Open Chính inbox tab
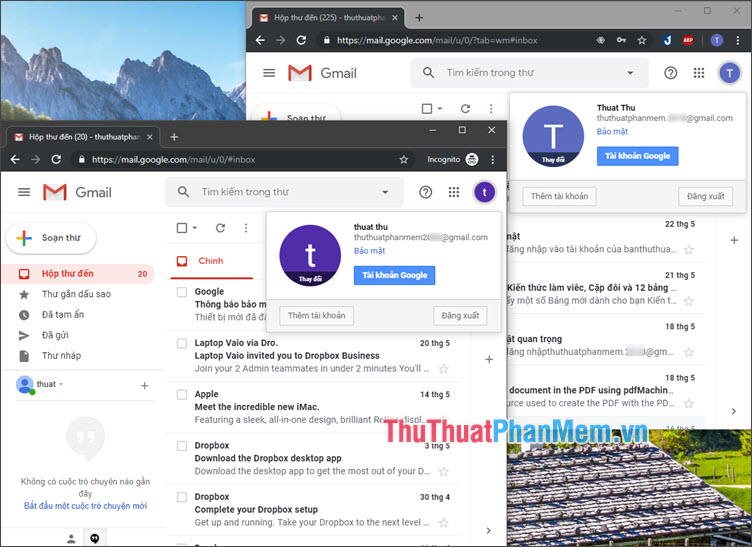Viewport: 752px width, 547px height. tap(211, 261)
